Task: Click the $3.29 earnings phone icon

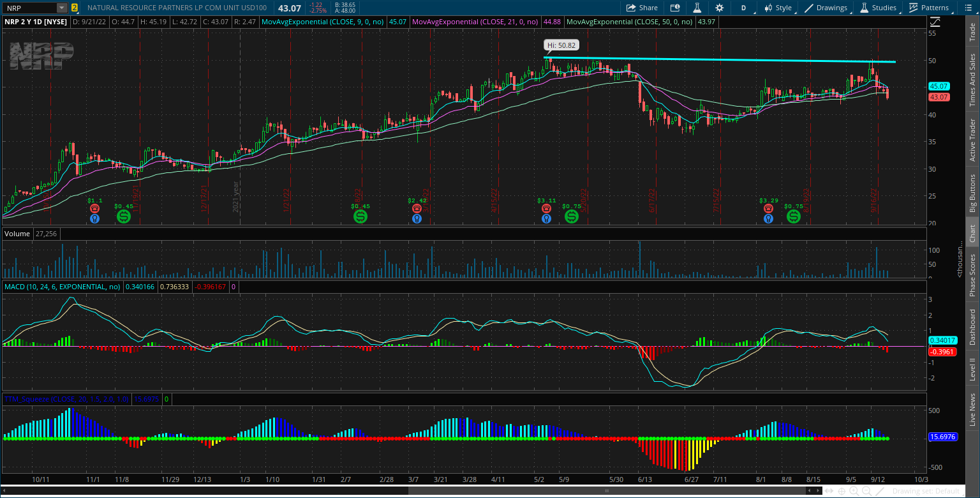Action: [x=768, y=208]
